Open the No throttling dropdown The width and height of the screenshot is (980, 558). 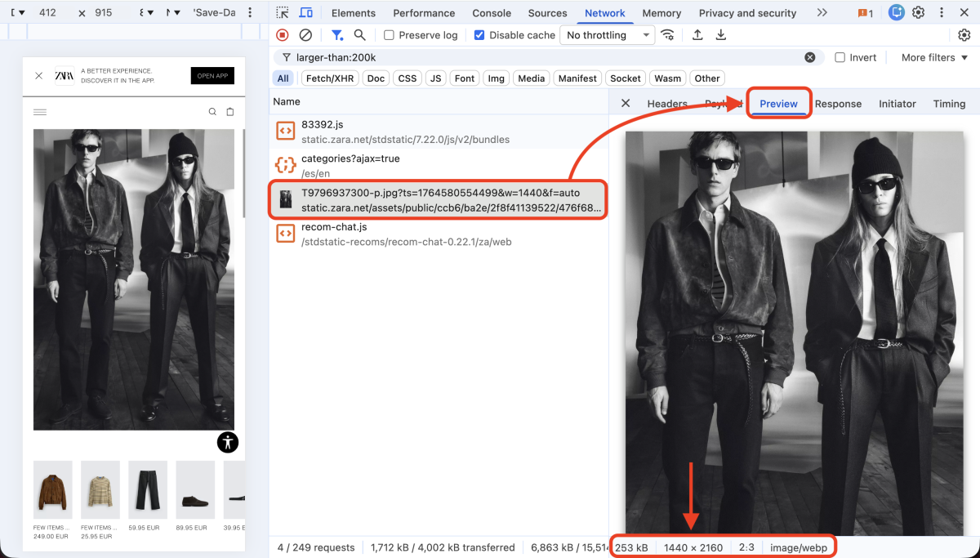tap(608, 34)
